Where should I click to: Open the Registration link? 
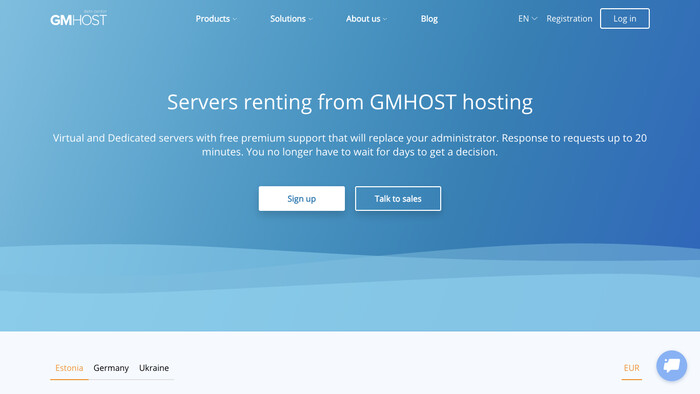click(x=569, y=19)
